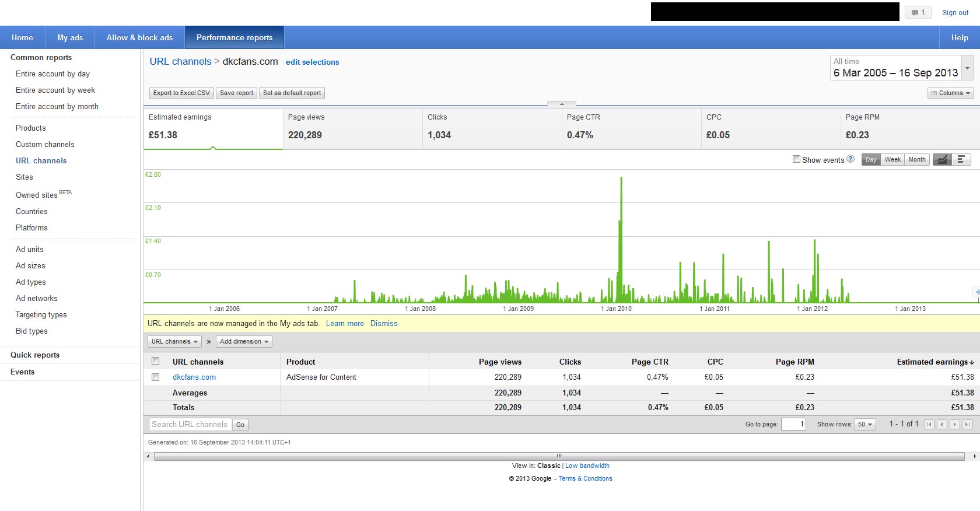Screen dimensions: 980x511
Task: Go to first page of results
Action: (x=929, y=425)
